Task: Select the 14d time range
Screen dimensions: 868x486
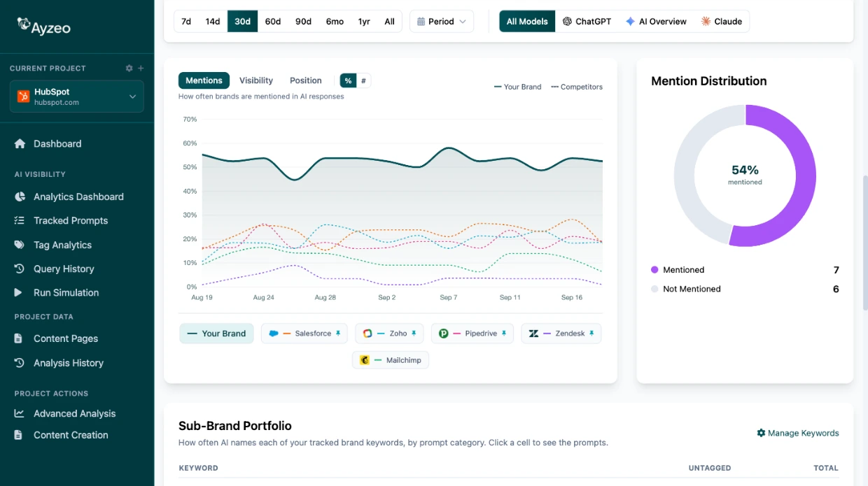Action: pos(213,21)
